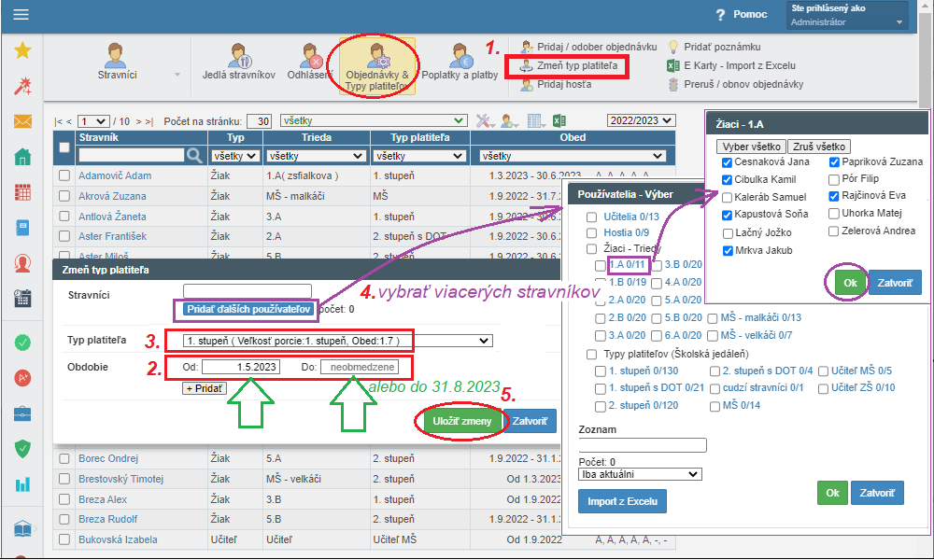Click the magnifier search icon under Stravník
Screen dimensions: 934x560
[194, 156]
